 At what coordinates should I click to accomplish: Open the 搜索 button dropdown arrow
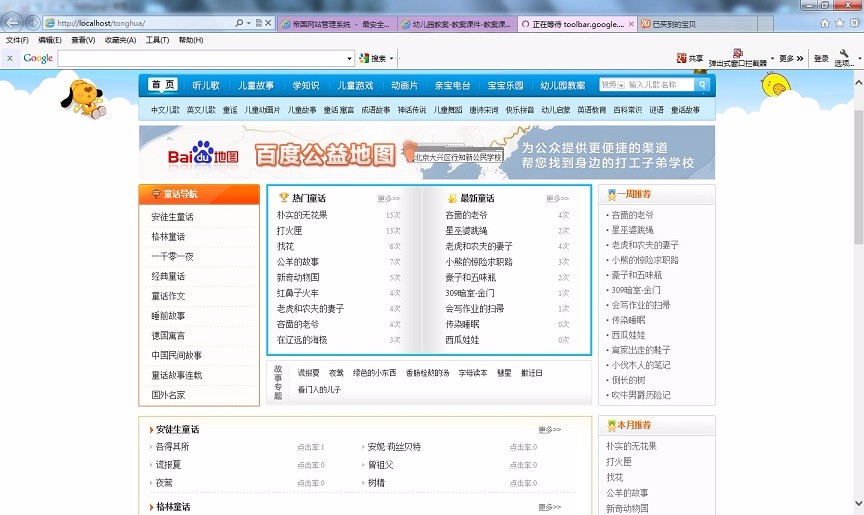(x=392, y=58)
